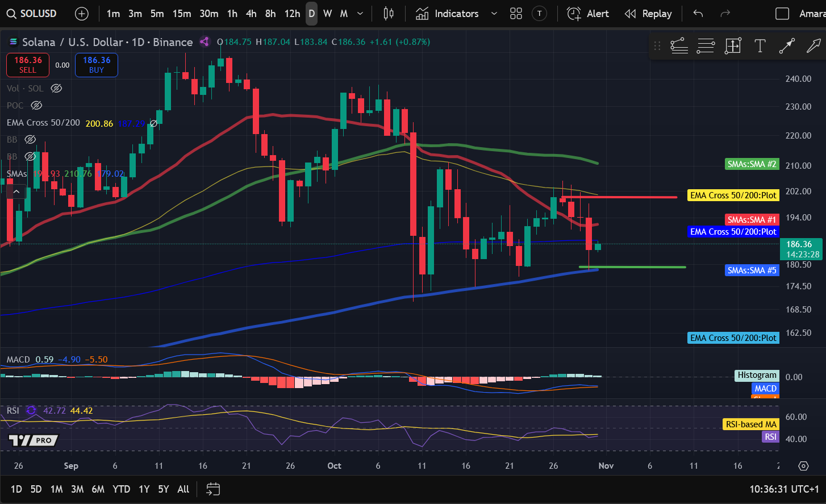Click the BUY button at 186.36
The image size is (826, 504).
(x=96, y=65)
